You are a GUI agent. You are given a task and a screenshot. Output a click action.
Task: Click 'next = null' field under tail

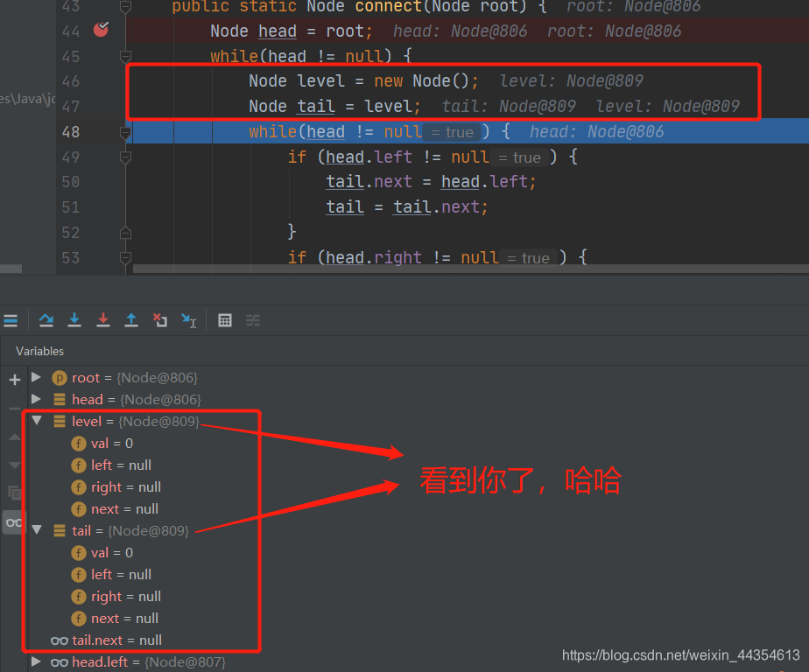click(115, 619)
